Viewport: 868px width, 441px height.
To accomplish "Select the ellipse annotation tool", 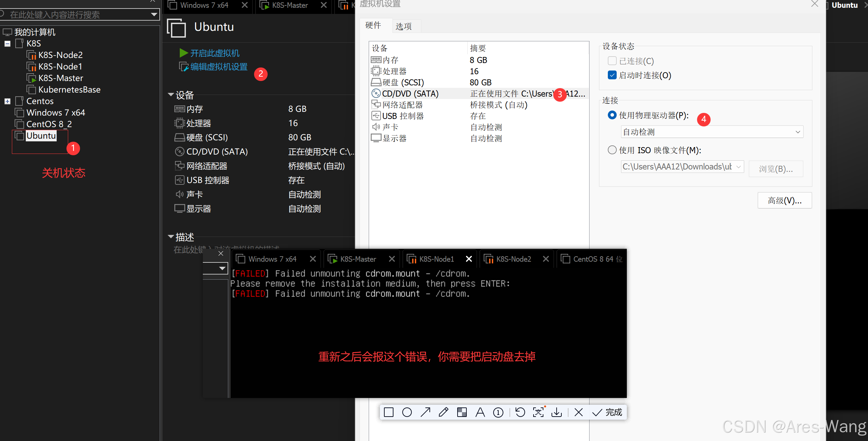I will tap(407, 412).
